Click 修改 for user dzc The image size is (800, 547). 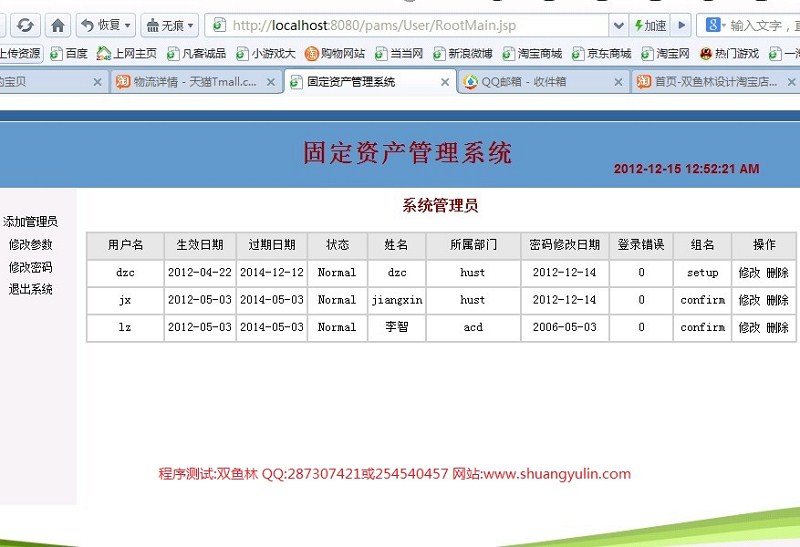(x=749, y=272)
